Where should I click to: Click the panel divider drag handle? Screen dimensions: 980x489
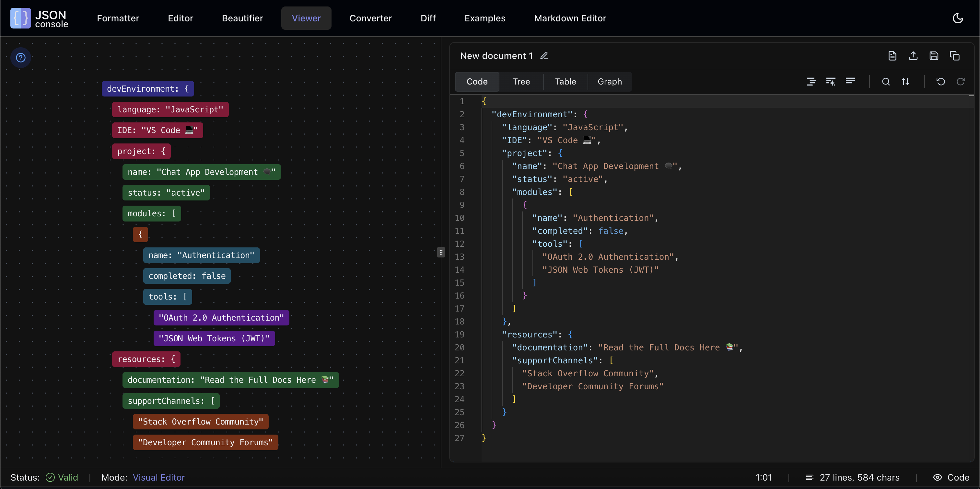pos(441,252)
